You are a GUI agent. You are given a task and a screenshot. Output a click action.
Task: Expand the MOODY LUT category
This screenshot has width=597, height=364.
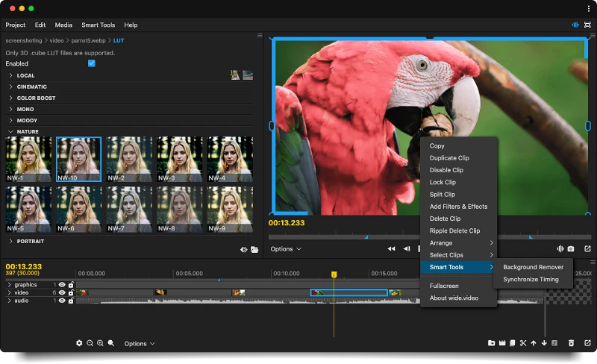[10, 120]
